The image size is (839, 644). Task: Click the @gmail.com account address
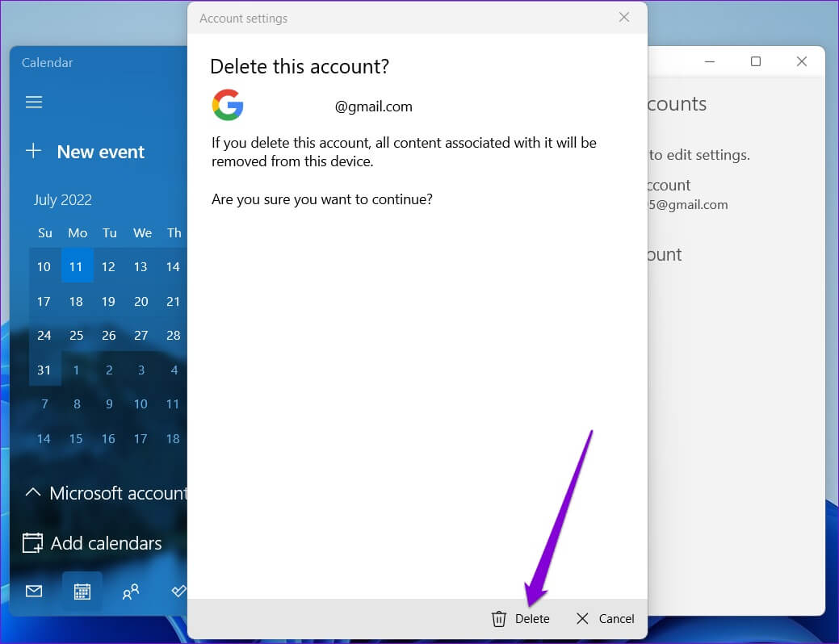[374, 107]
